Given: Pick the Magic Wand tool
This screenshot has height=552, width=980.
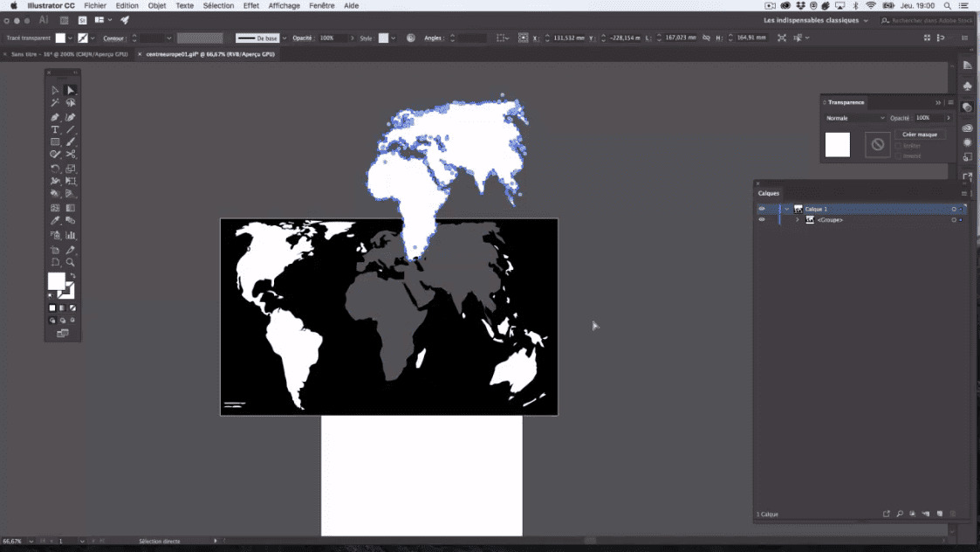Looking at the screenshot, I should [x=54, y=103].
